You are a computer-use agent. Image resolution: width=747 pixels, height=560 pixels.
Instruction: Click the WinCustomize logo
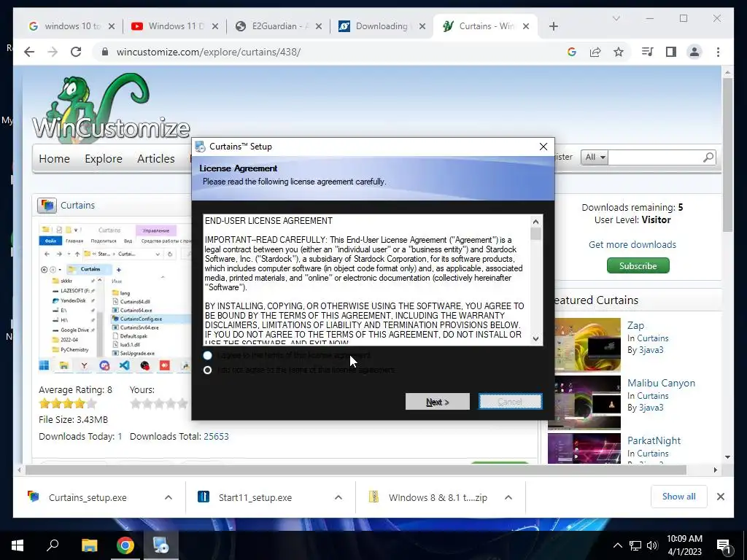tap(111, 107)
